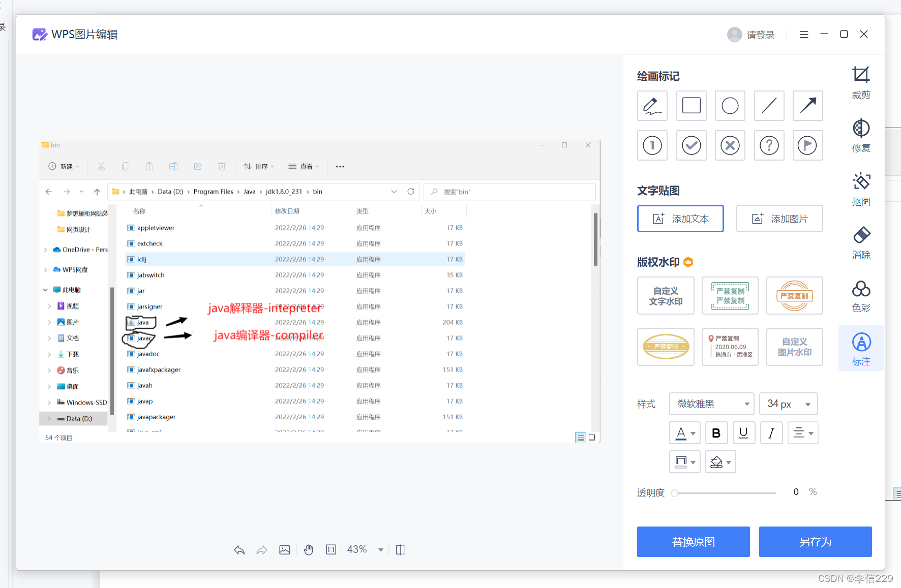Select the circle drawing tool
This screenshot has width=901, height=588.
730,106
